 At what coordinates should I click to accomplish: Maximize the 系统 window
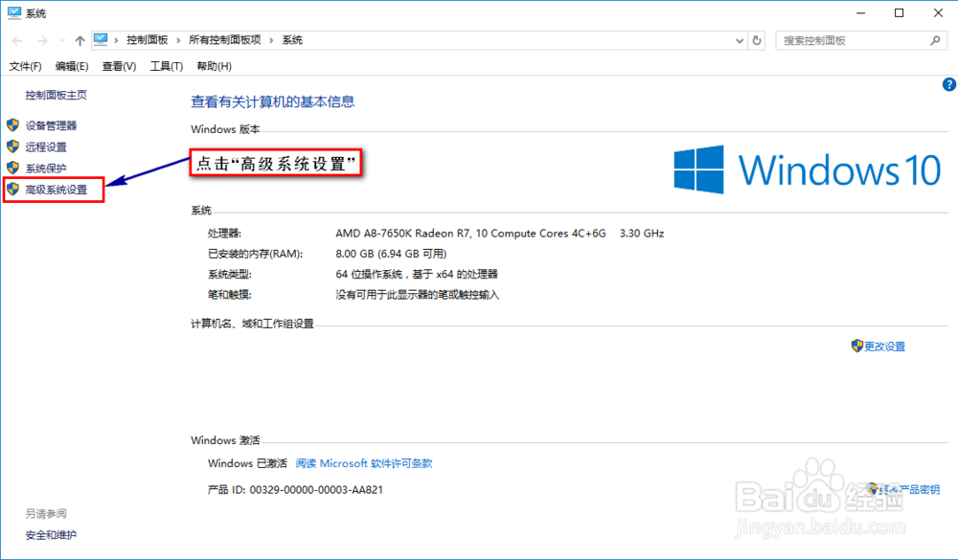pyautogui.click(x=899, y=12)
